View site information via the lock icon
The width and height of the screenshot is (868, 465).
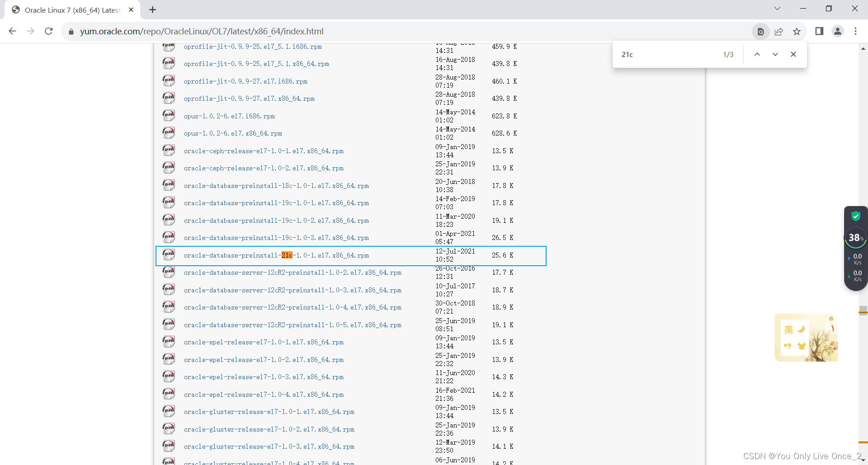[71, 32]
